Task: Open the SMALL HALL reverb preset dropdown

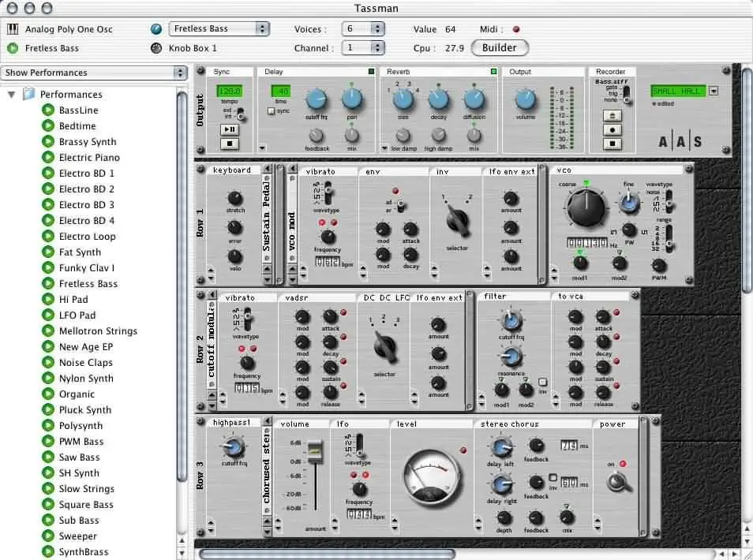Action: [x=714, y=91]
